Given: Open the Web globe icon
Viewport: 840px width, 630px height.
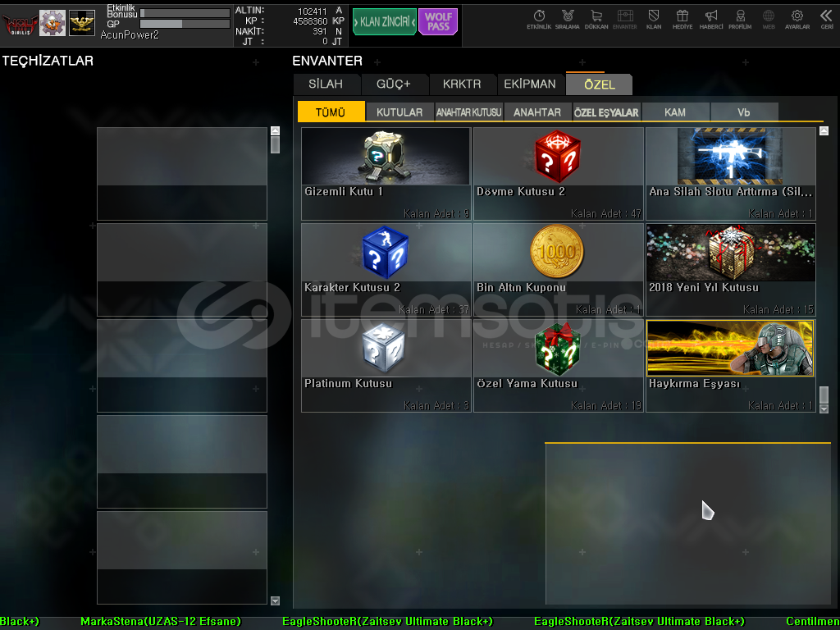Looking at the screenshot, I should pyautogui.click(x=768, y=20).
